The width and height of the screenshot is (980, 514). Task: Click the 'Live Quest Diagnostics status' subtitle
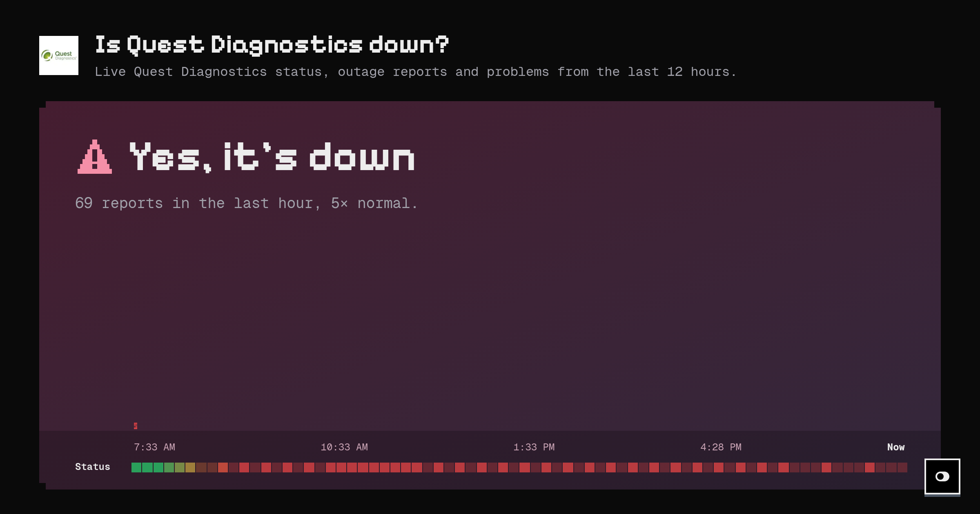(x=416, y=72)
